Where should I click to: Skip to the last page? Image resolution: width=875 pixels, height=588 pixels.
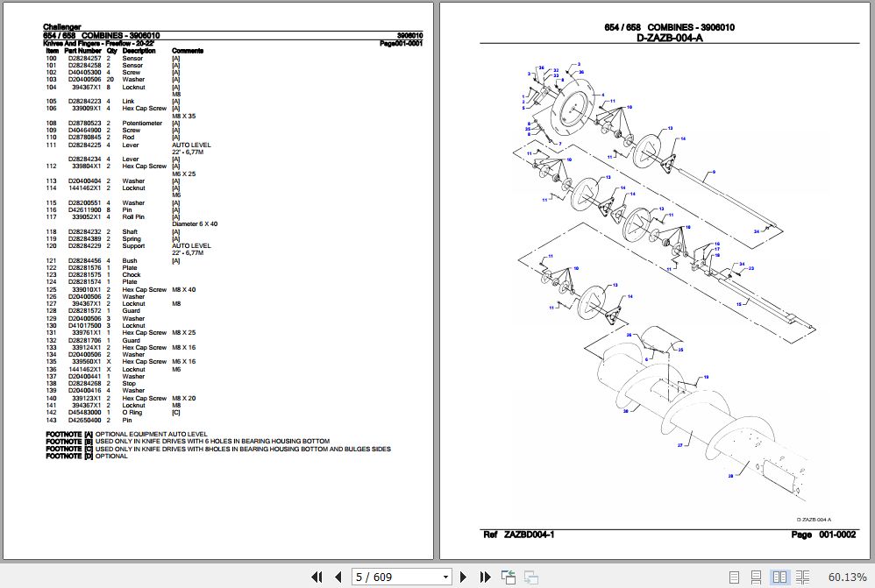tap(484, 577)
